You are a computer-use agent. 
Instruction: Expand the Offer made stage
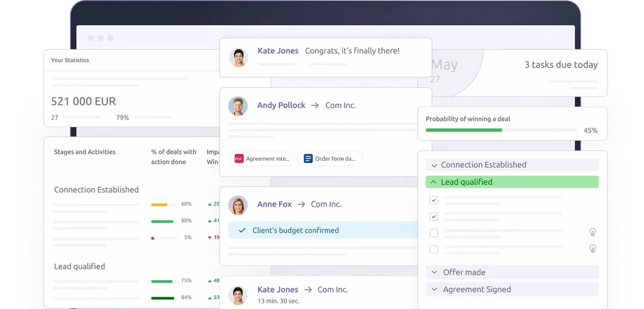434,273
